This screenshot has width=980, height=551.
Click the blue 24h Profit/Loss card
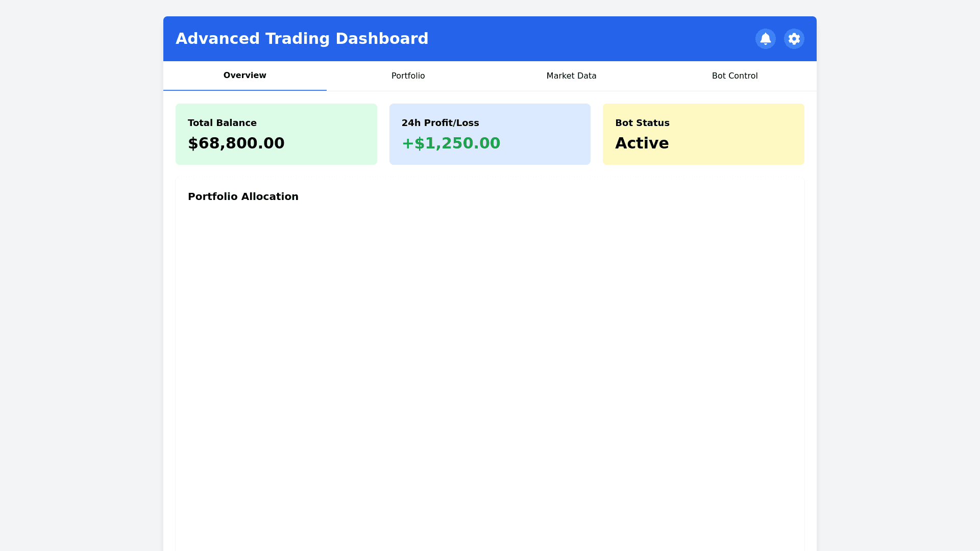[x=546, y=134]
